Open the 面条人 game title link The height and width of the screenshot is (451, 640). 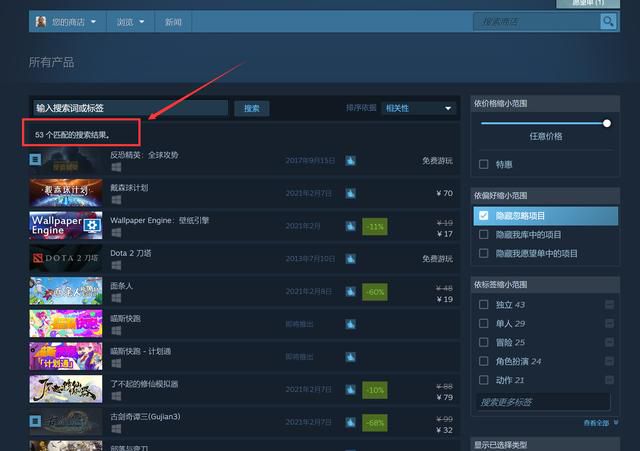click(121, 286)
